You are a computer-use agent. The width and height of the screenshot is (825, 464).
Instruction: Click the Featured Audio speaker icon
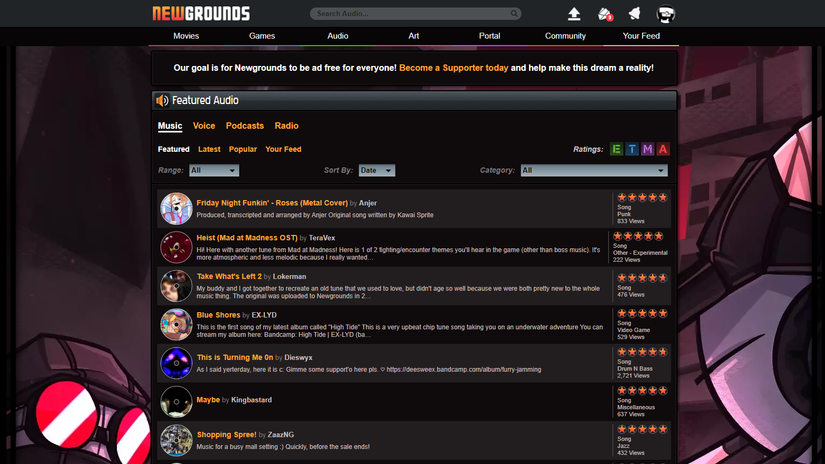tap(162, 100)
